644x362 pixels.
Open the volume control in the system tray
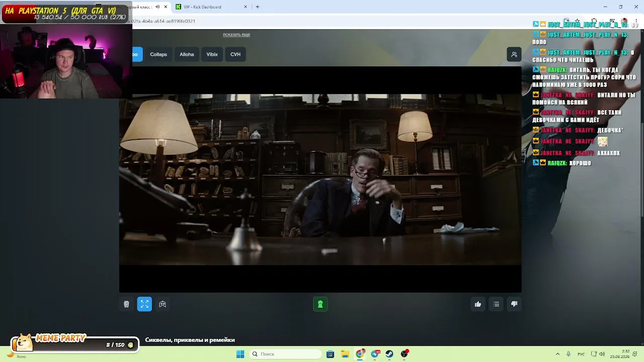coord(602,354)
